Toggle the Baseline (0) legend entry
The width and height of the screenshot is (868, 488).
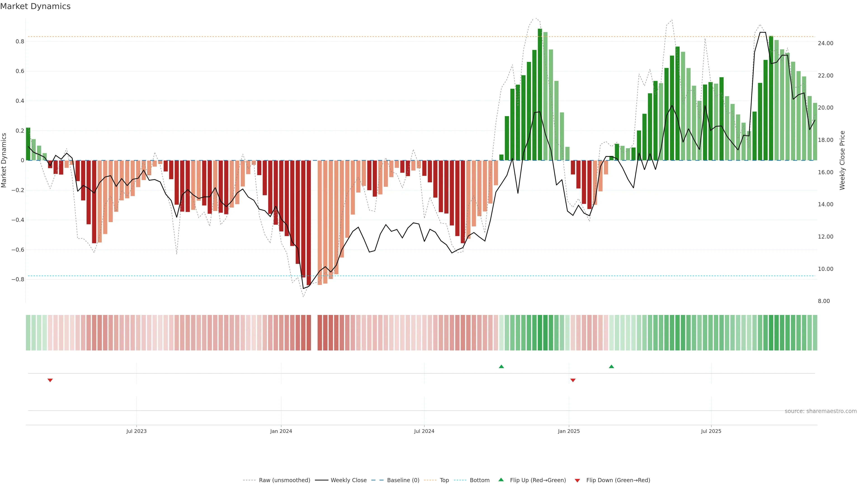[x=403, y=480]
